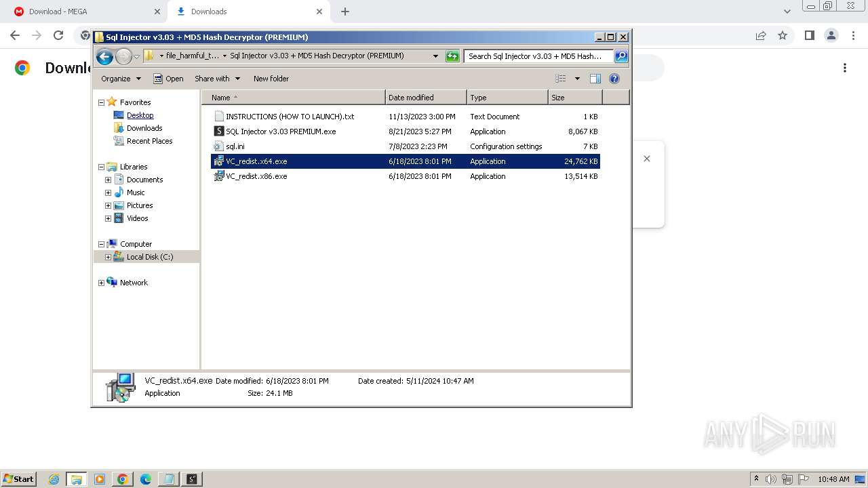Select INSTRUCTIONS (HOW TO LAUNCH).txt file
Screen dimensions: 868x488
click(x=406, y=117)
